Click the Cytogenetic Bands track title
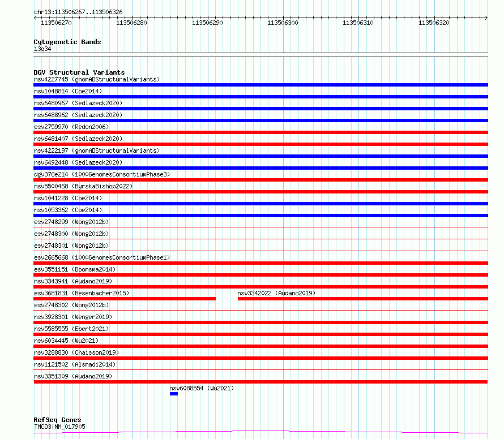This screenshot has height=439, width=504. point(67,42)
